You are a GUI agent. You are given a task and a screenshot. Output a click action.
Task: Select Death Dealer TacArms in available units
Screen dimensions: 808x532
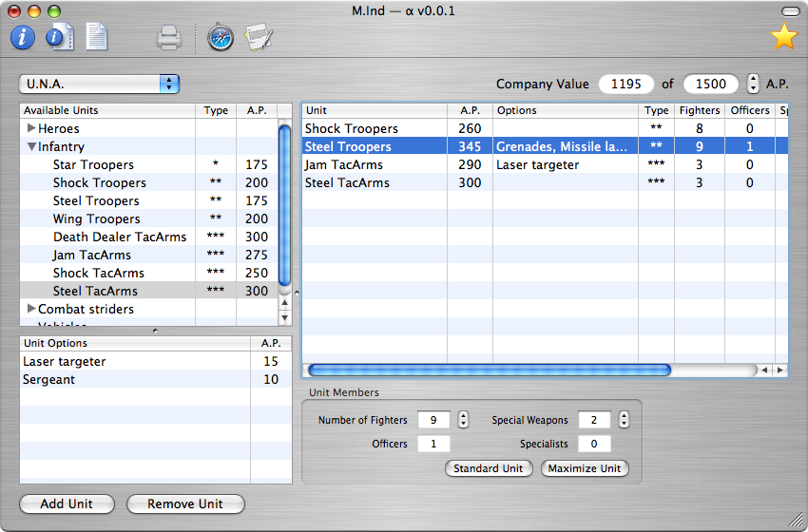pyautogui.click(x=120, y=237)
